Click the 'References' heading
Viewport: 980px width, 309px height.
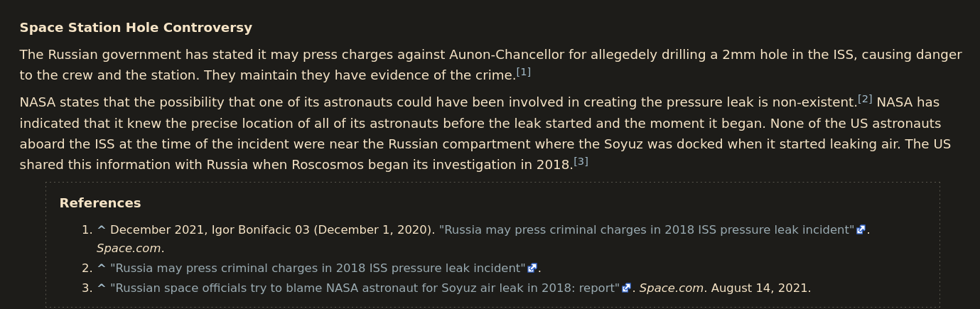100,203
